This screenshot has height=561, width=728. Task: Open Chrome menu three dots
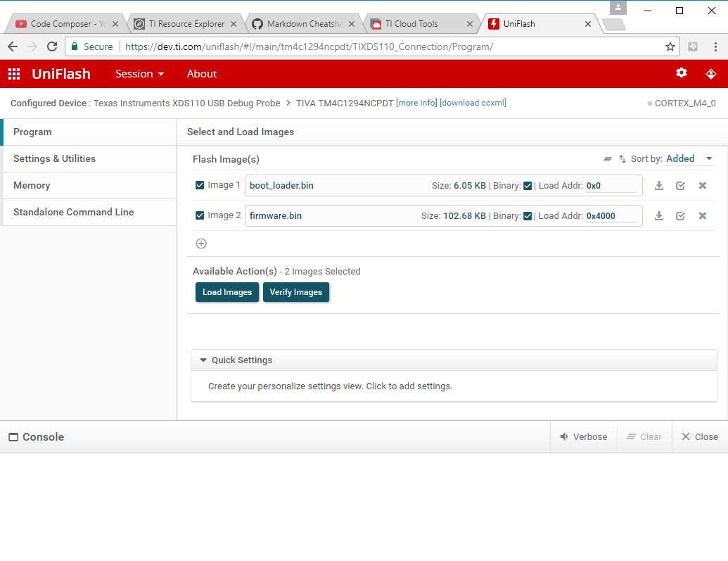[x=715, y=46]
